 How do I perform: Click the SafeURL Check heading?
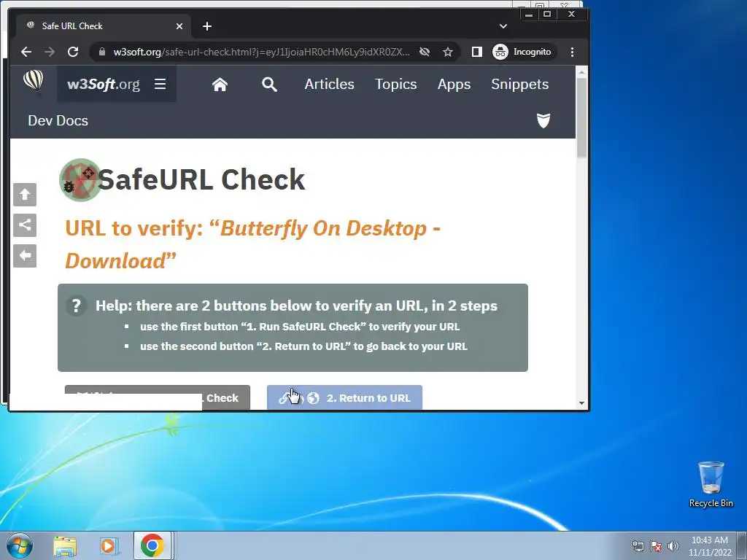[x=201, y=180]
